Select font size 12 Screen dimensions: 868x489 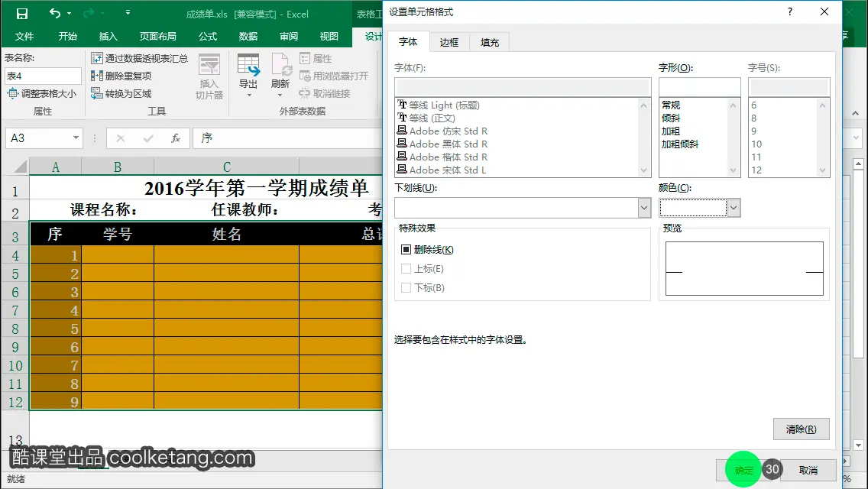tap(756, 170)
